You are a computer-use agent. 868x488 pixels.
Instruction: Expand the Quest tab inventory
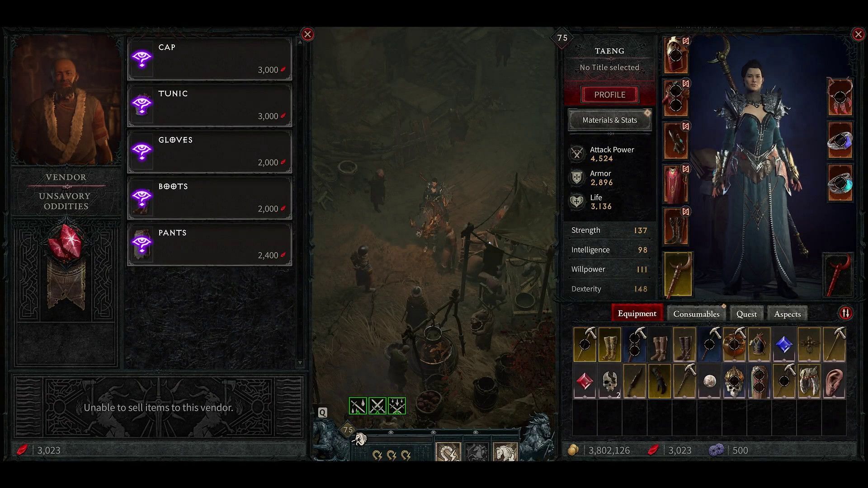[746, 314]
